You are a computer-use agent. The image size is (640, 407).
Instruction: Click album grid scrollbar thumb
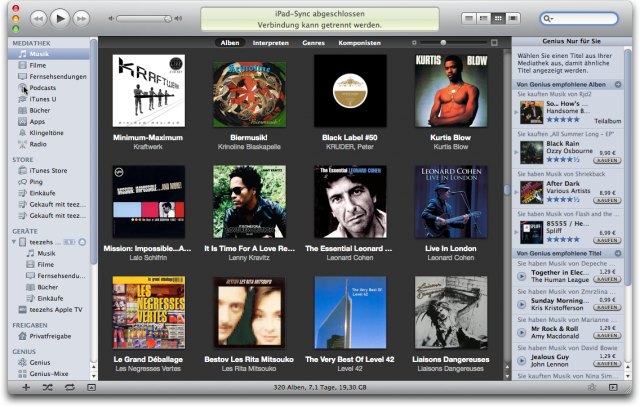(507, 190)
